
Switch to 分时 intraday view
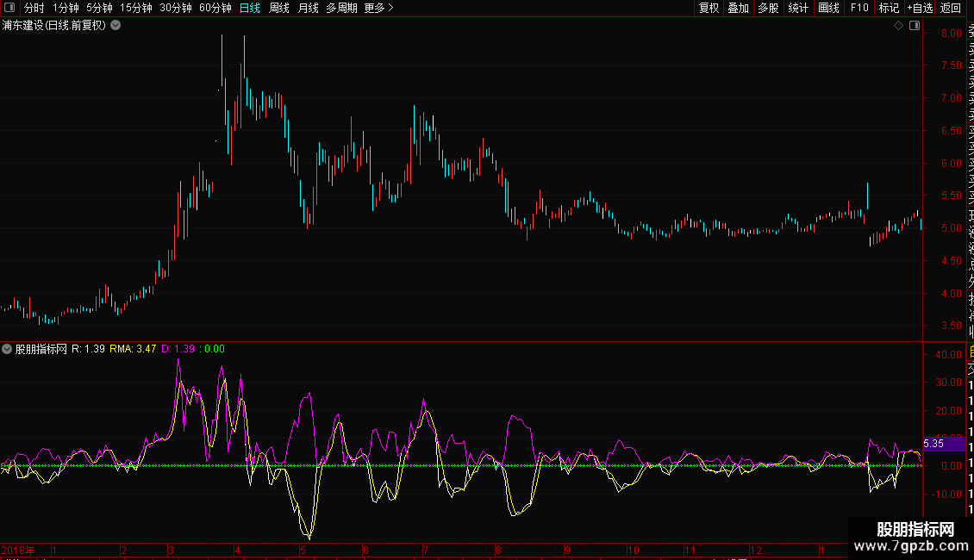tap(34, 8)
